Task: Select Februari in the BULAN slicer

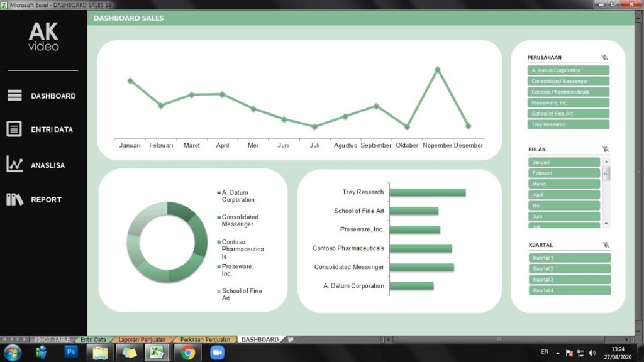Action: [x=564, y=173]
